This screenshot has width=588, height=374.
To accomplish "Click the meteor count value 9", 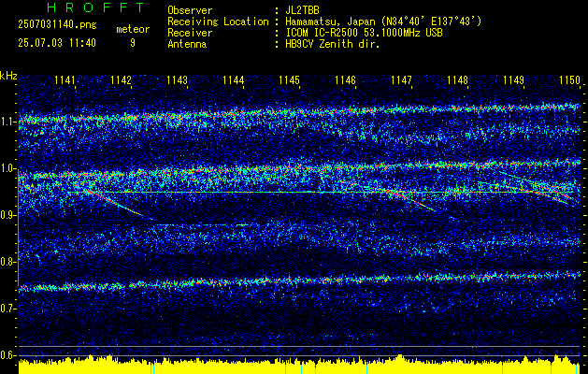I will [133, 43].
